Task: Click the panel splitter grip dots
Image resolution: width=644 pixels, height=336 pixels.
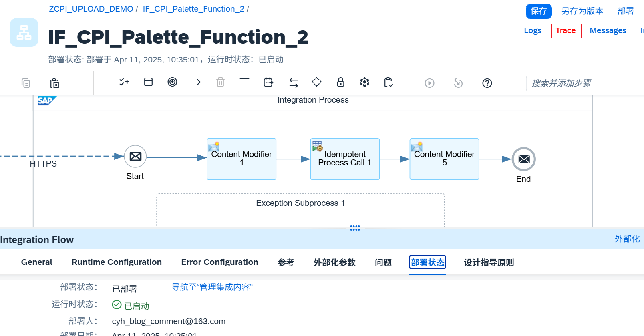Action: coord(355,228)
